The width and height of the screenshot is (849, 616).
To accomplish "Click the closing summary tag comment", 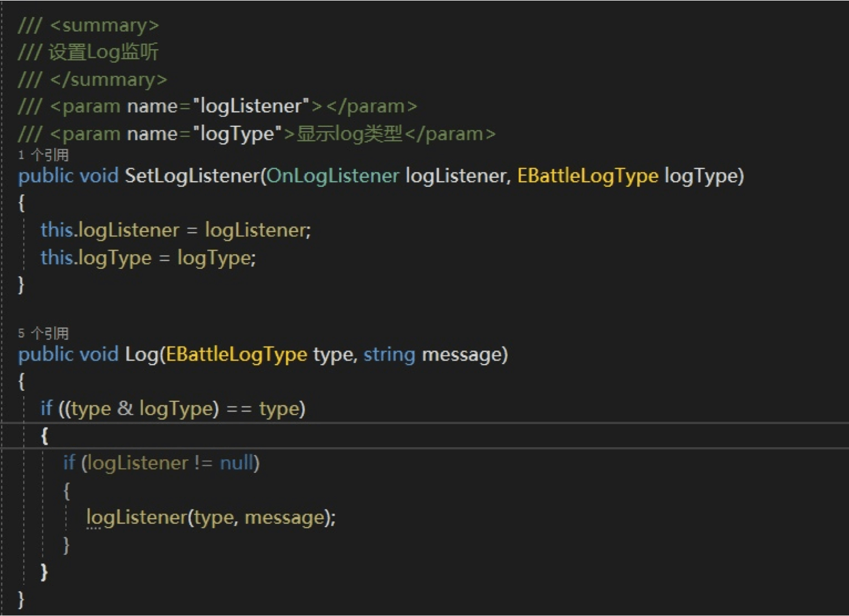I will click(108, 80).
